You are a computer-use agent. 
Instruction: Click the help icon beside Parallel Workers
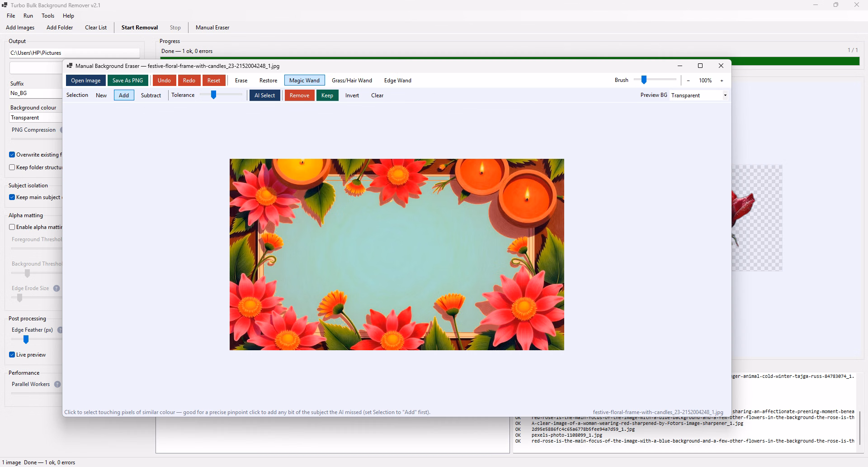pyautogui.click(x=57, y=384)
